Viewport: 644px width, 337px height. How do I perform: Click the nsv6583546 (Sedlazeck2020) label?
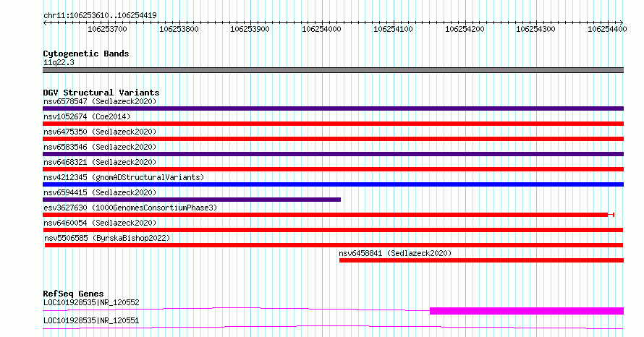[100, 147]
